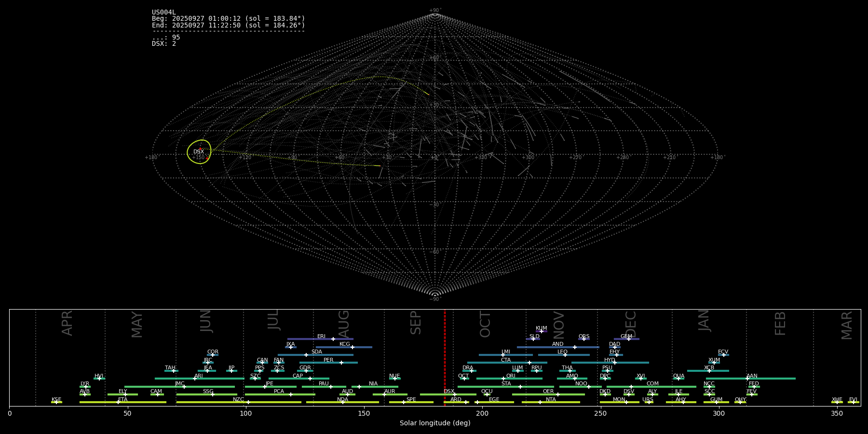Click the MON shower label in timeline
The width and height of the screenshot is (868, 434).
click(x=619, y=400)
